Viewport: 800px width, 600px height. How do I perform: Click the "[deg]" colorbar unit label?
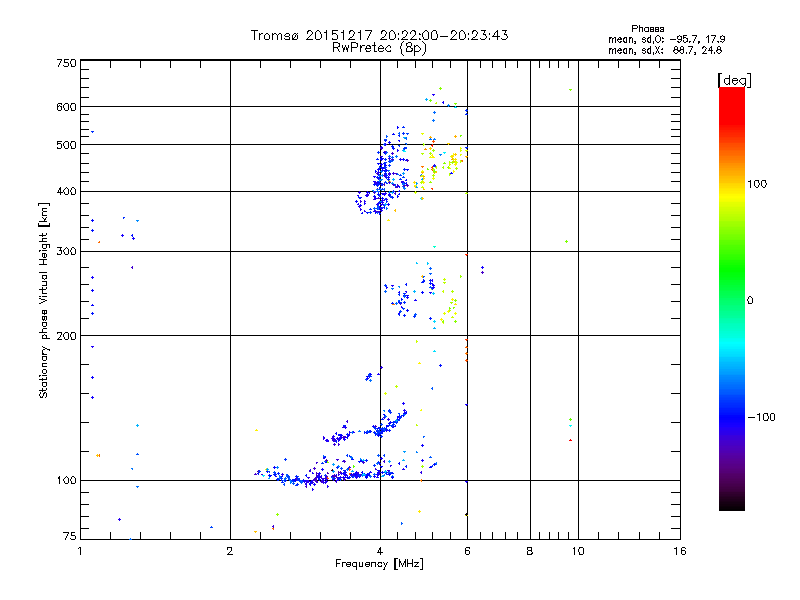click(734, 80)
